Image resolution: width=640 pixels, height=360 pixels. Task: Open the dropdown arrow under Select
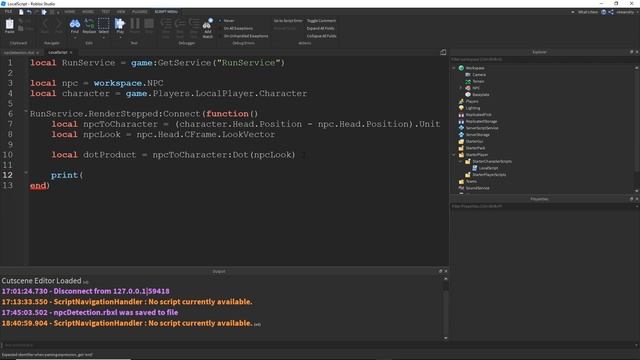coord(104,37)
